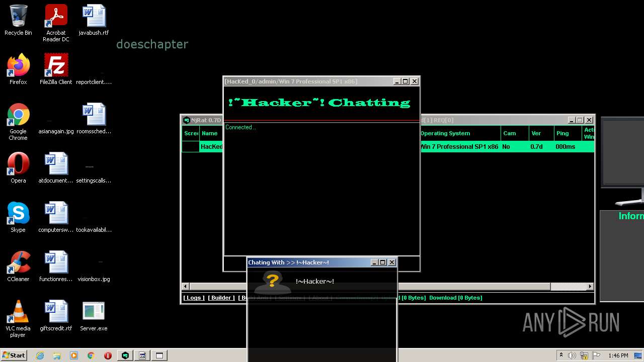Click Win 7 Professional SP1 x86 cell

(459, 147)
